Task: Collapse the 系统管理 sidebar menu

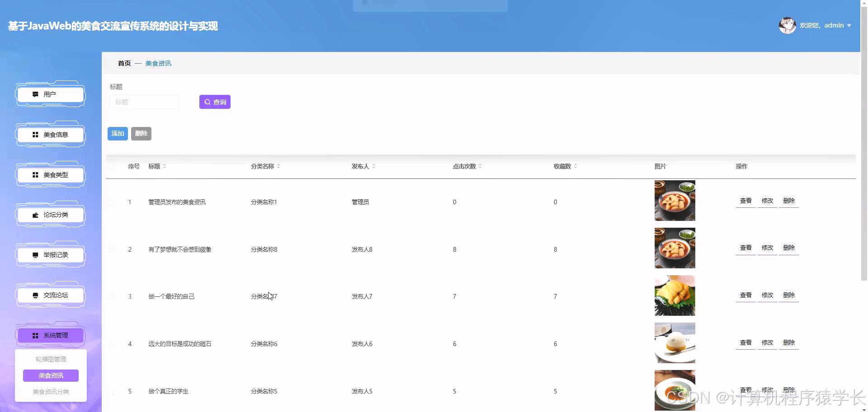Action: [x=50, y=336]
